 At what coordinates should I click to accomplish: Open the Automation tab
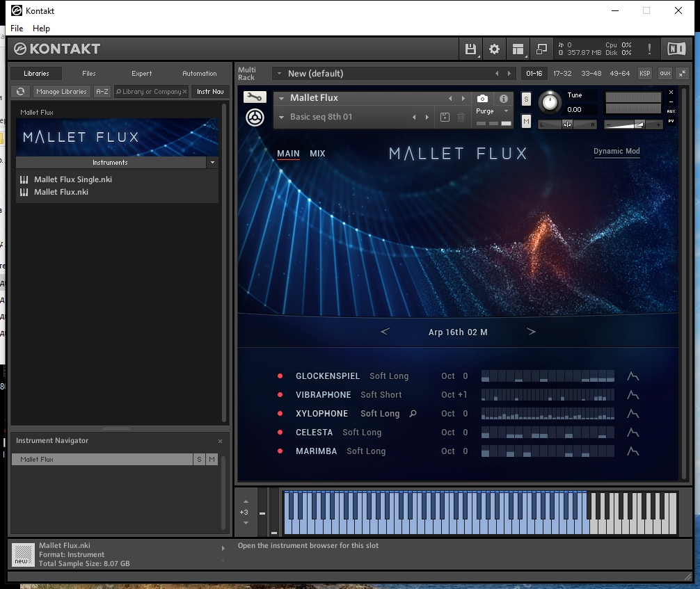coord(200,74)
